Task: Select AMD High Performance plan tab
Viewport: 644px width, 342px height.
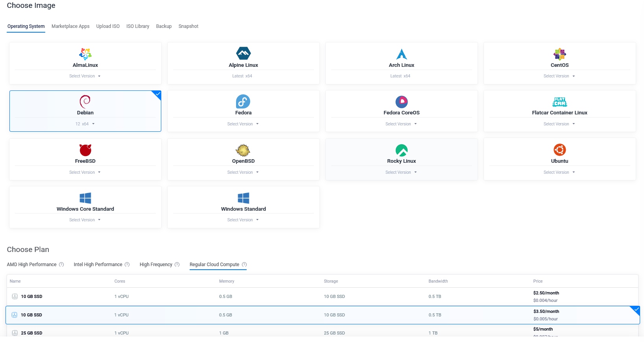Action: point(31,265)
